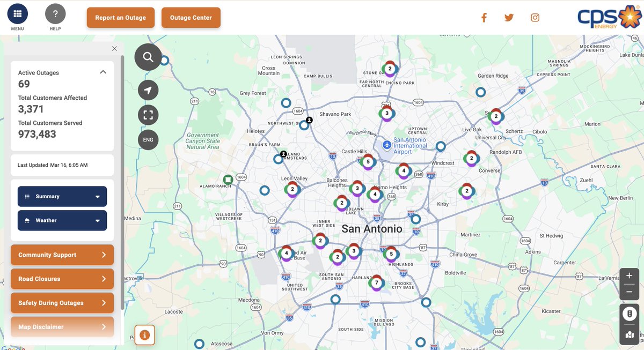Select the 2-outage cluster near Kirby
Viewport: 644px width, 350px height.
467,191
